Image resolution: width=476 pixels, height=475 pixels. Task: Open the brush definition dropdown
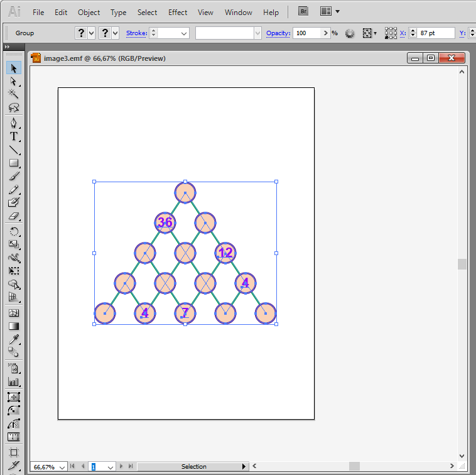coord(257,33)
